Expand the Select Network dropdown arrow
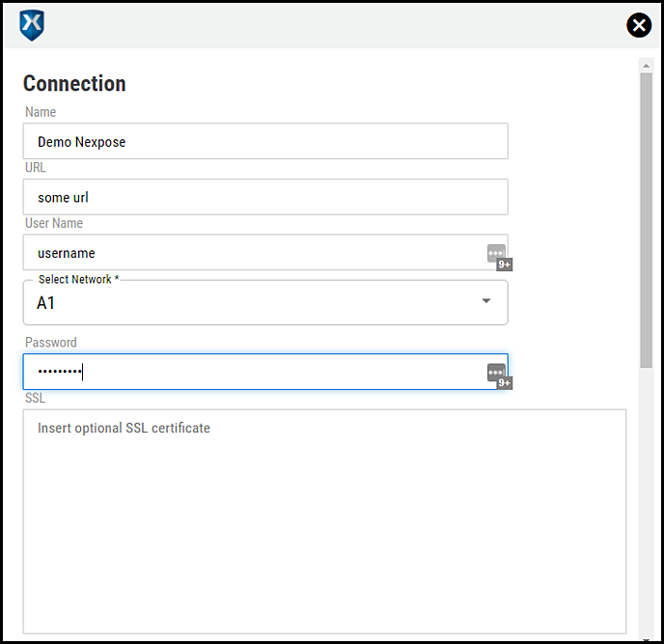The image size is (664, 644). pyautogui.click(x=486, y=301)
